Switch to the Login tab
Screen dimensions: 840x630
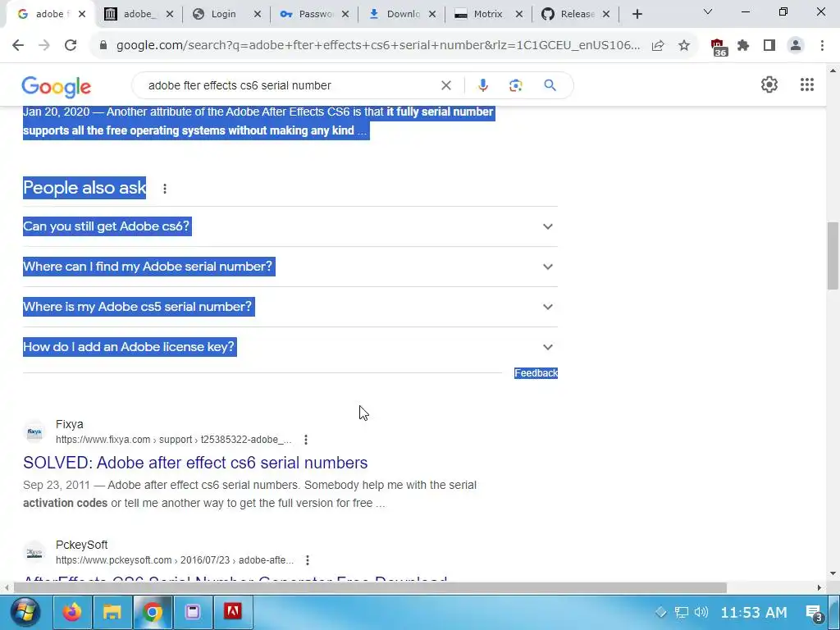point(223,15)
